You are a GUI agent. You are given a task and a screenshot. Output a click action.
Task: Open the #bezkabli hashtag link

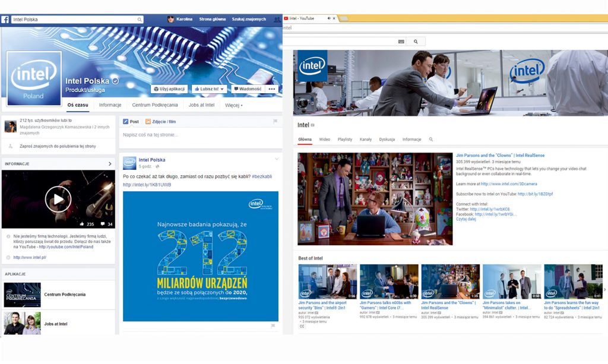point(261,176)
